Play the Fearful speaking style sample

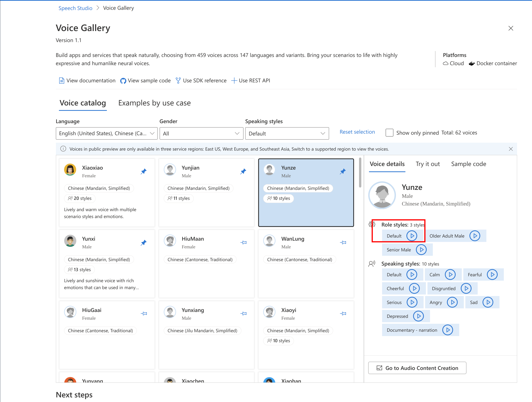[492, 274]
